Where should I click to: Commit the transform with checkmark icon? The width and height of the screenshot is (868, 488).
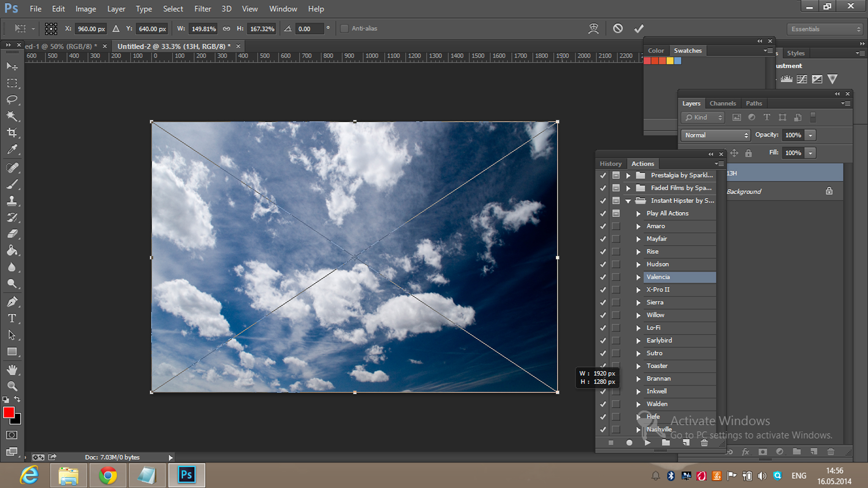point(638,28)
